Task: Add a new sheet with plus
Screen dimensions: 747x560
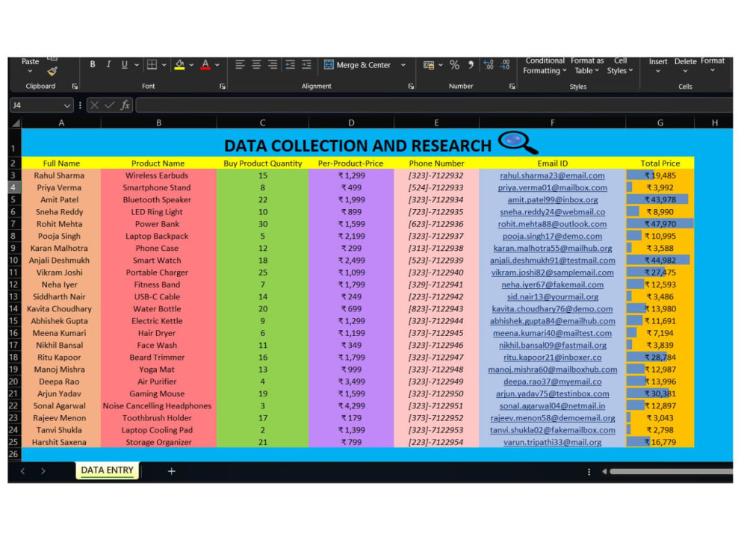Action: [172, 471]
